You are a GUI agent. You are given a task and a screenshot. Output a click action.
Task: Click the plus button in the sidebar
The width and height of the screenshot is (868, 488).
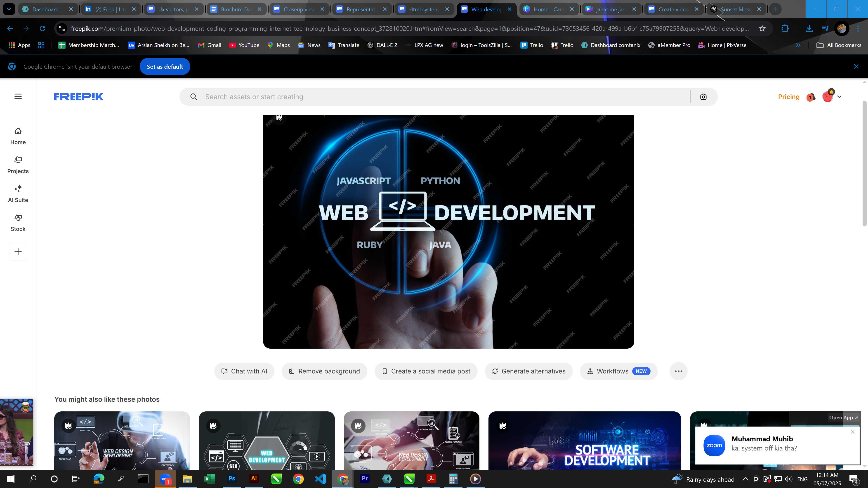pos(18,252)
